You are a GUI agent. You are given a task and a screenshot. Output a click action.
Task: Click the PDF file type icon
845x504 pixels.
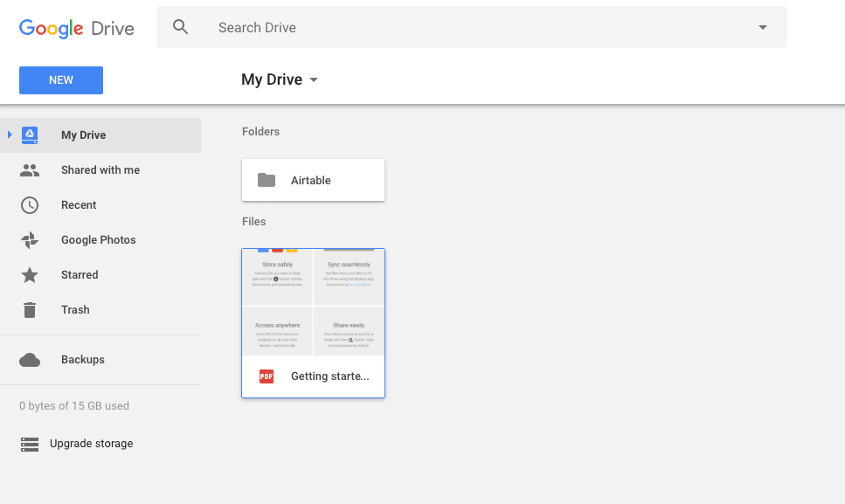[267, 376]
